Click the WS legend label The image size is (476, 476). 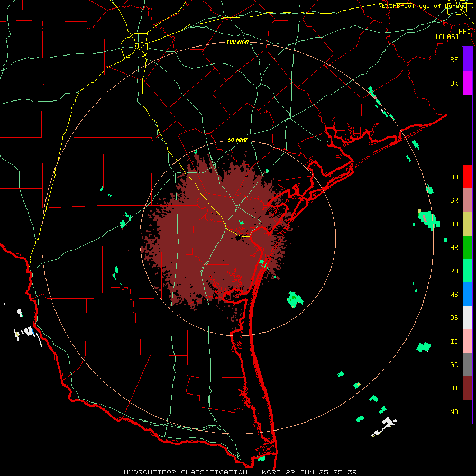pos(454,294)
